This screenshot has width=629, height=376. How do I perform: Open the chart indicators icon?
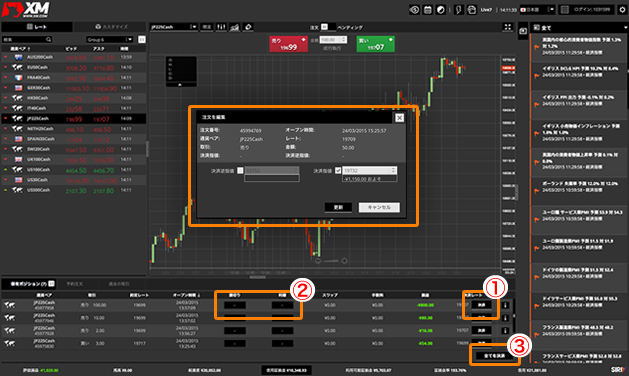click(x=235, y=27)
